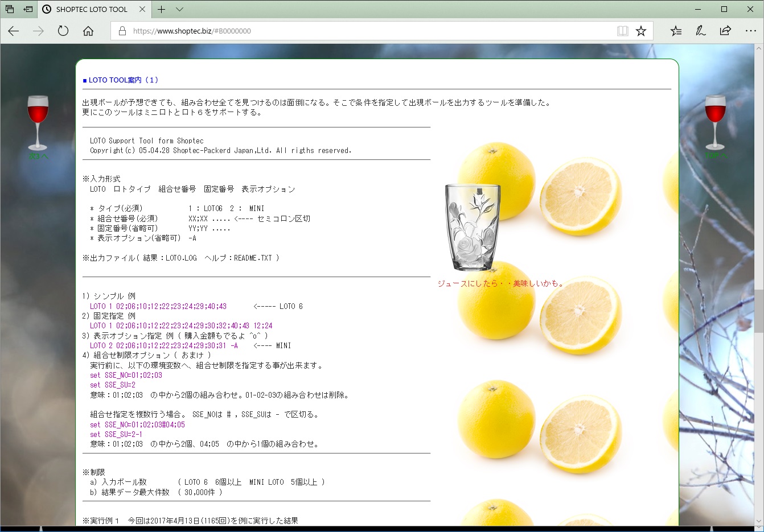Click the 4) 組合せ制限オプション line
Screen dimensions: 764x532
coord(147,355)
